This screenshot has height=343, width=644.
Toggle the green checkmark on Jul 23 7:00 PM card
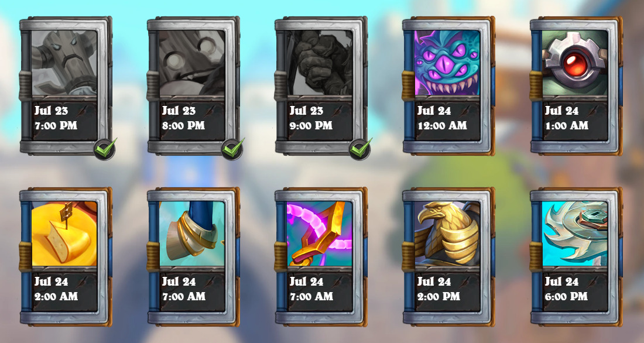coord(105,148)
